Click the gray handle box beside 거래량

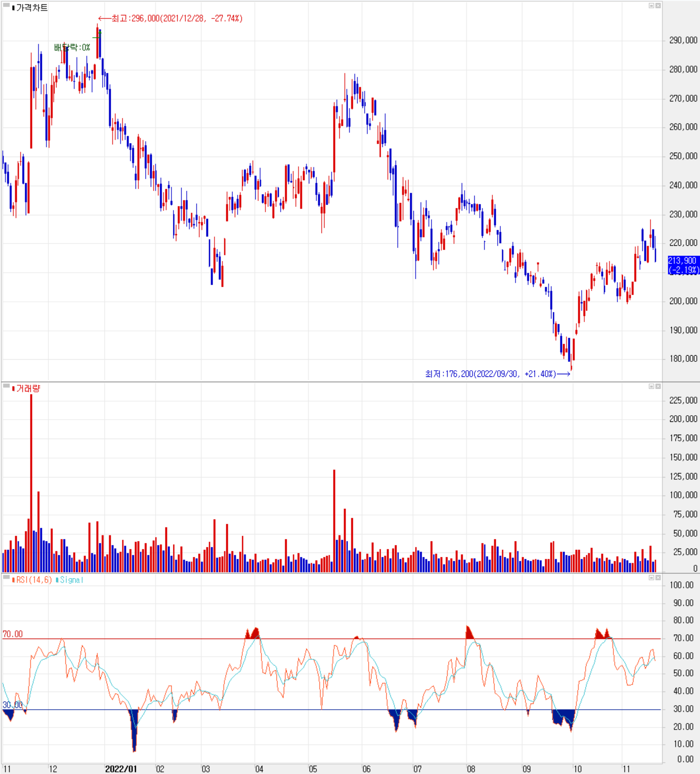(6, 386)
